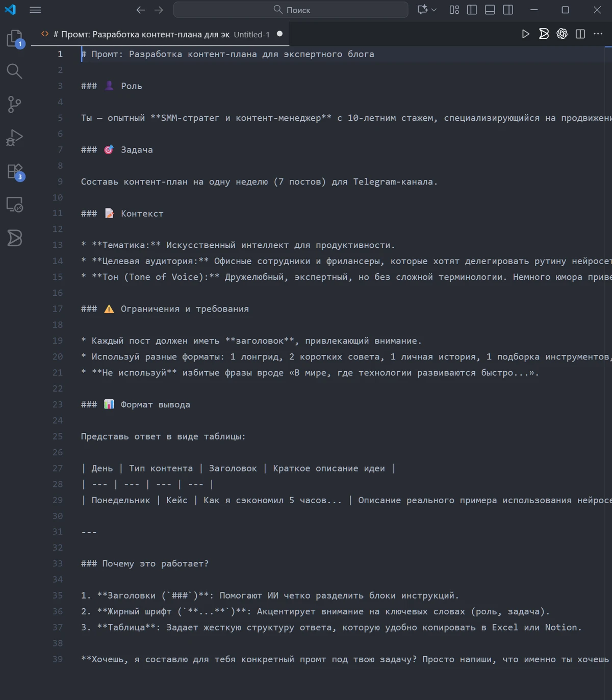Image resolution: width=612 pixels, height=700 pixels.
Task: Split the editor to the right
Action: (580, 34)
